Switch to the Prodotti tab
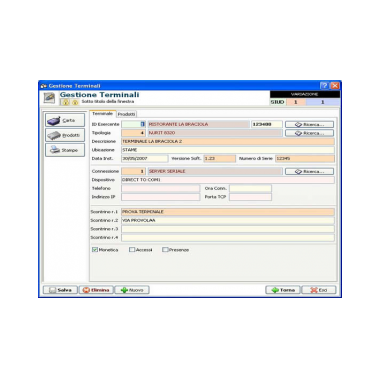This screenshot has width=380, height=380. click(x=127, y=114)
